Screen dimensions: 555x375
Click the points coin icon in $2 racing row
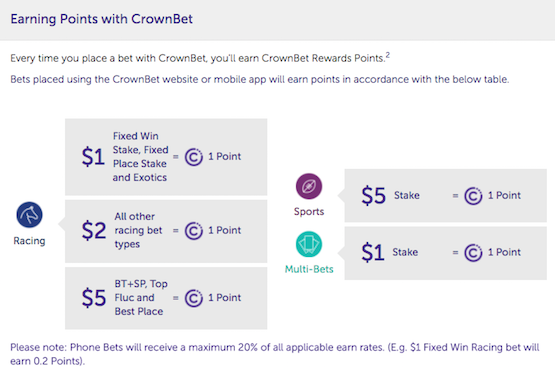coord(194,231)
